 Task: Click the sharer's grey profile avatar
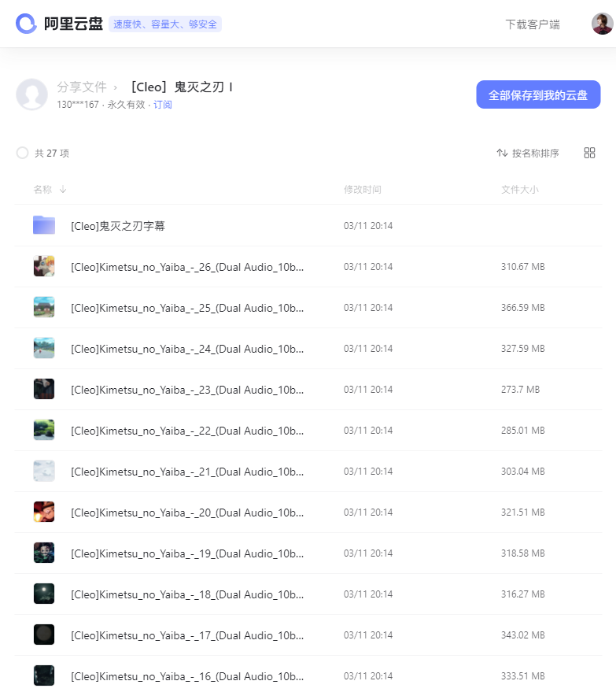point(31,94)
